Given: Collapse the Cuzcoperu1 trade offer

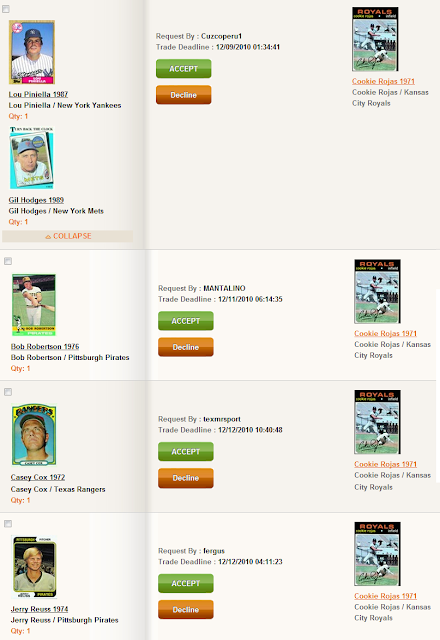Looking at the screenshot, I should (x=68, y=236).
